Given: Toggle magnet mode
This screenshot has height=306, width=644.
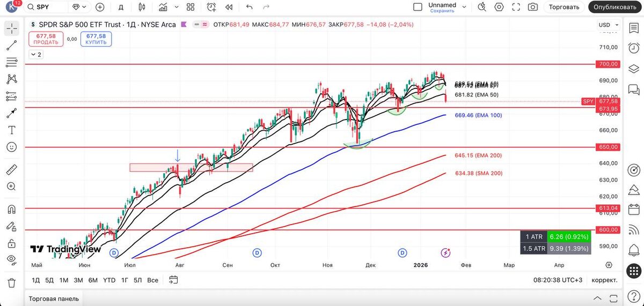Looking at the screenshot, I should tap(12, 209).
